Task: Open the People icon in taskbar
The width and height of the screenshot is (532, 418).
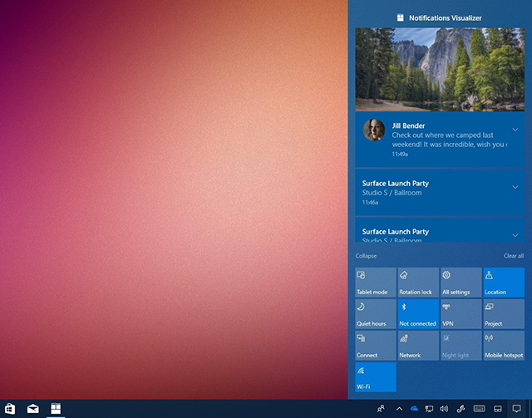Action: [381, 409]
